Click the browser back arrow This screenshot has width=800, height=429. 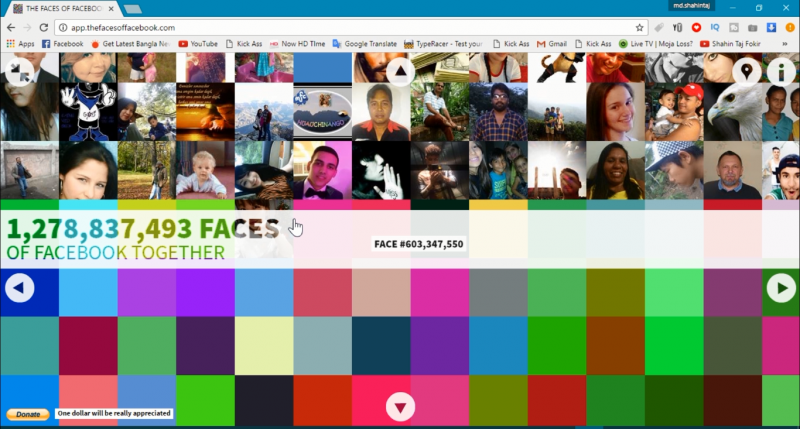(11, 28)
